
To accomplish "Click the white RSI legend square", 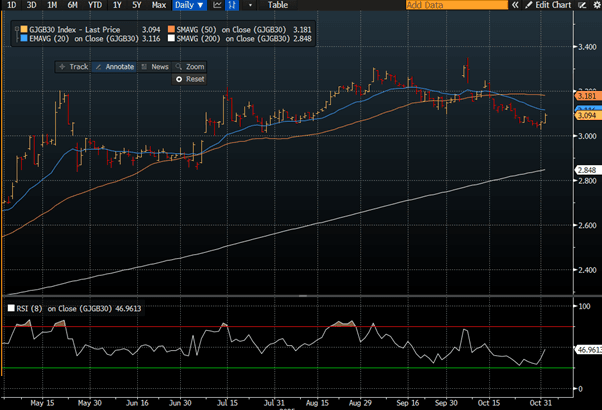I will (11, 309).
